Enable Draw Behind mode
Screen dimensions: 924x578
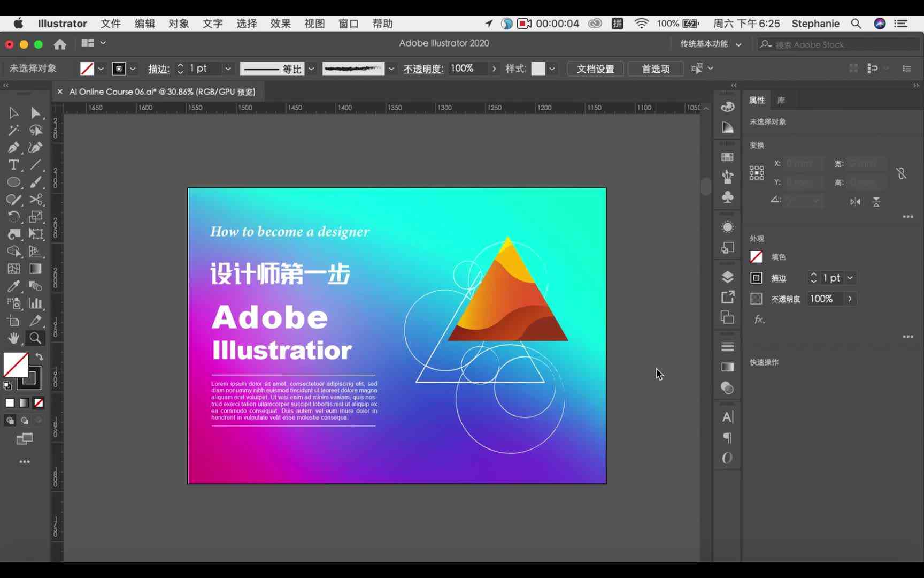coord(24,421)
